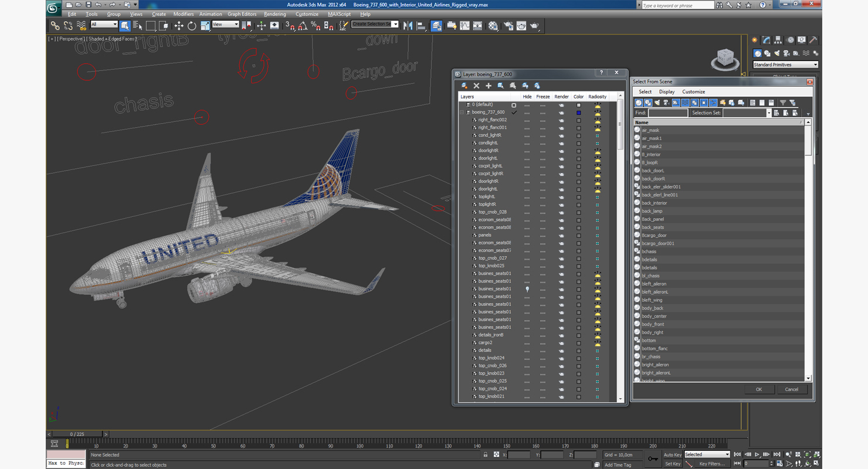Click Select Highlighted Objects and Layers icon
The image size is (868, 469).
point(500,86)
